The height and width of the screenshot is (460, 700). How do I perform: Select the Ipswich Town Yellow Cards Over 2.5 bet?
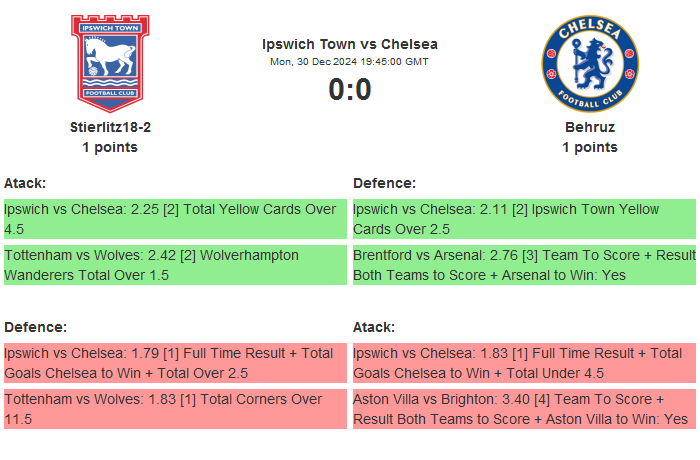[523, 219]
